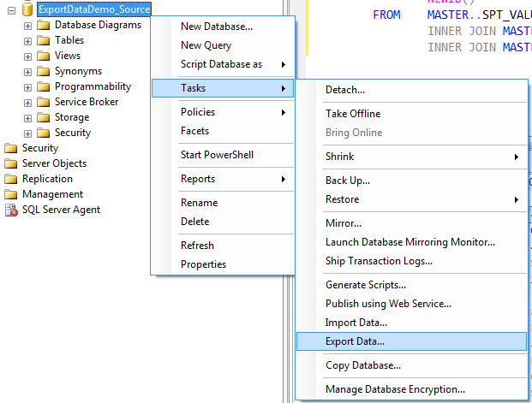Click the Programmability folder icon

44,86
